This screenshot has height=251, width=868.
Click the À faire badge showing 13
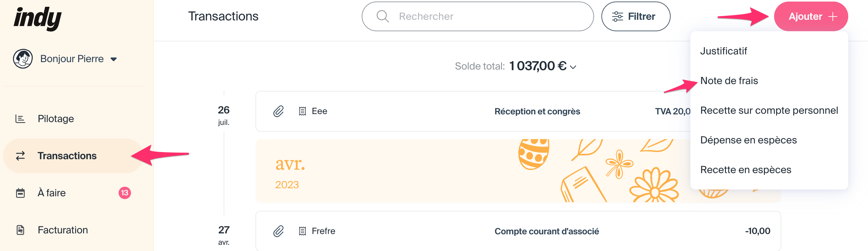click(x=124, y=193)
